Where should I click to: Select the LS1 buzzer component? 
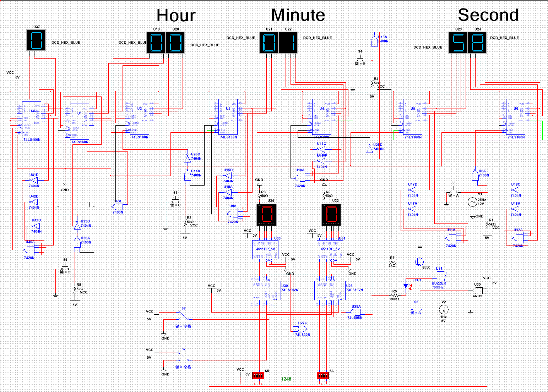440,276
